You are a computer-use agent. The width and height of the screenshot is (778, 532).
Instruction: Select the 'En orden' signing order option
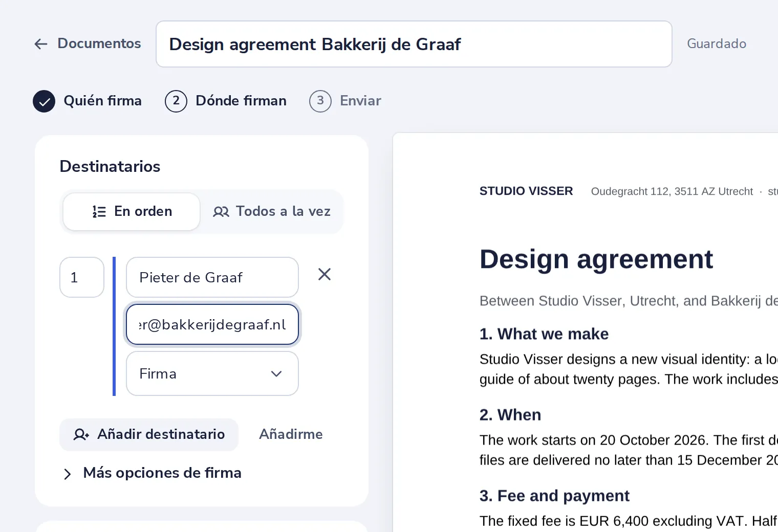click(x=132, y=212)
